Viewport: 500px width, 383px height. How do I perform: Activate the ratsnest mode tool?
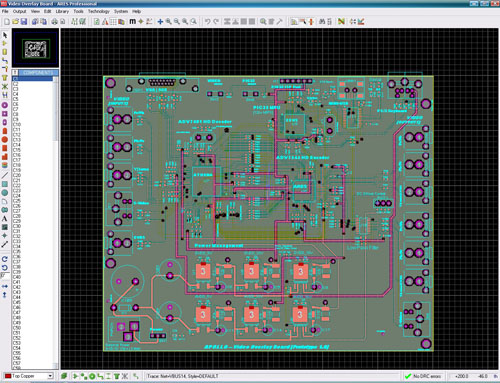[x=5, y=86]
